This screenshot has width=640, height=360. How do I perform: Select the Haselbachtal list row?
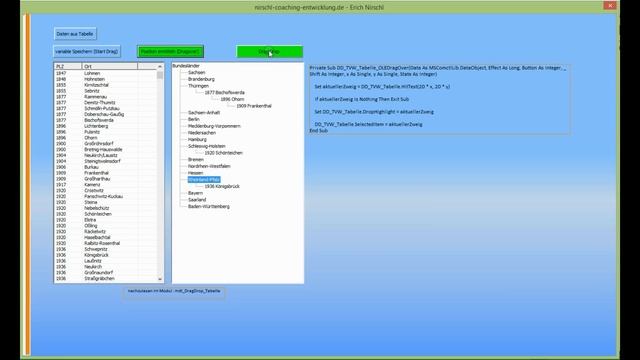pyautogui.click(x=105, y=237)
